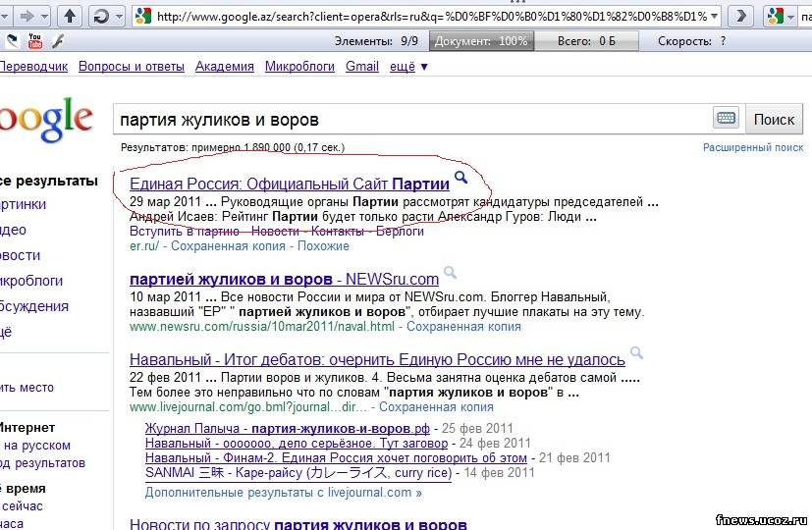
Task: Open the forward button history dropdown
Action: pyautogui.click(x=44, y=17)
